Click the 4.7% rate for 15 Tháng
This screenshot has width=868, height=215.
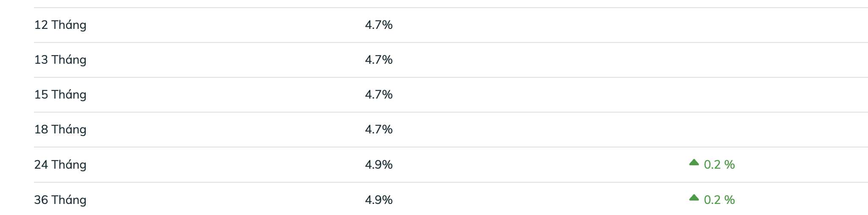click(x=379, y=95)
